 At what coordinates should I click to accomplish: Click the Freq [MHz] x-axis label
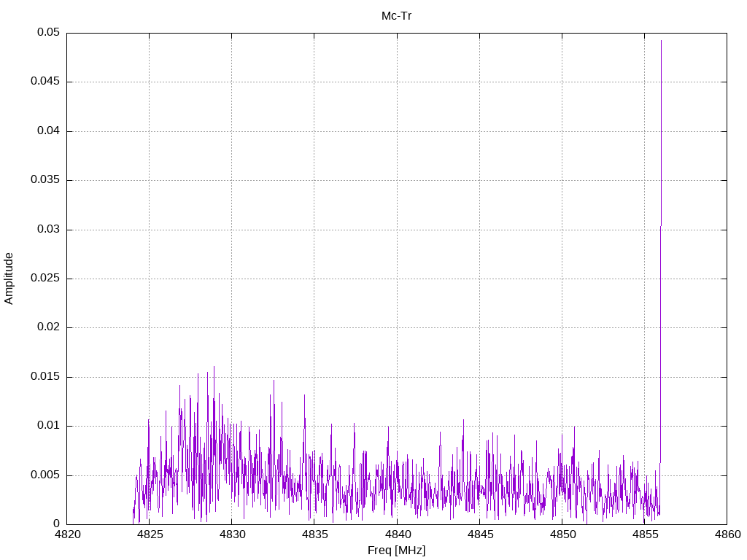(x=396, y=551)
